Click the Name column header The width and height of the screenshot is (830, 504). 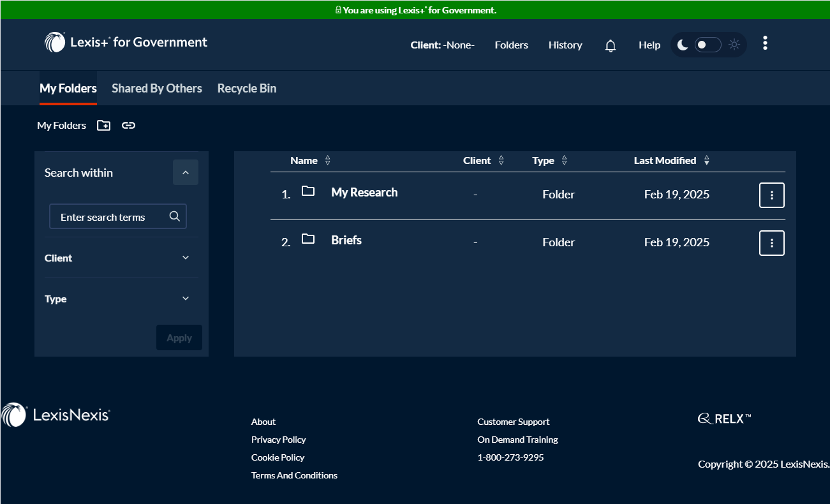point(304,161)
